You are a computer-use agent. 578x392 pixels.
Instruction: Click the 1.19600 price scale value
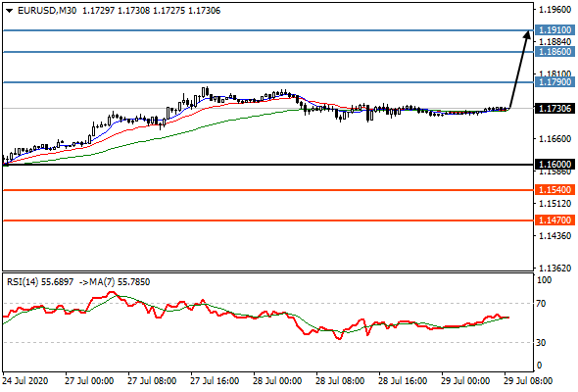[554, 10]
